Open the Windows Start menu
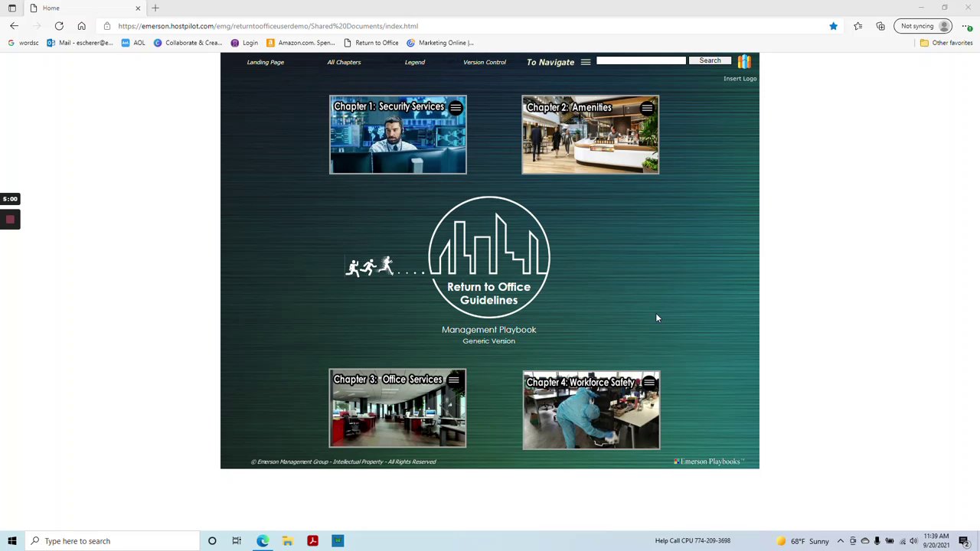This screenshot has height=551, width=980. [x=11, y=541]
